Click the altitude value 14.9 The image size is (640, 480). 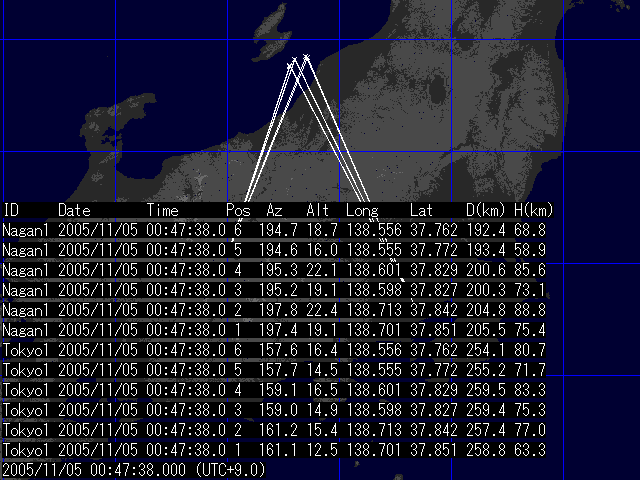[x=322, y=410]
